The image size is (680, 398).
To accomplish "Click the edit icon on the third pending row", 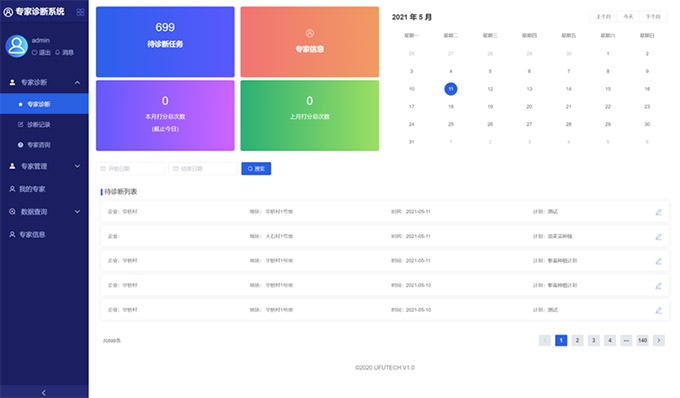I will [658, 261].
